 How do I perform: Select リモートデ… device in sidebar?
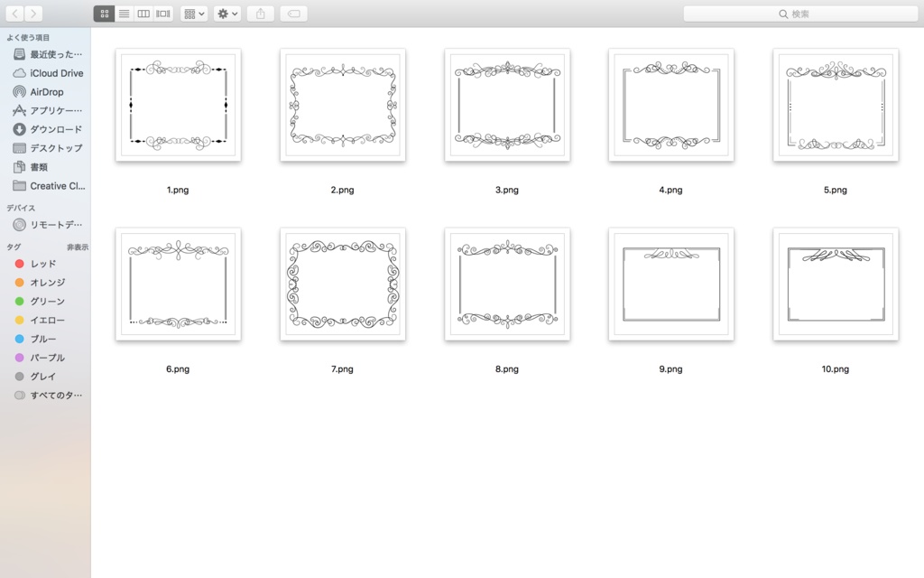[47, 225]
